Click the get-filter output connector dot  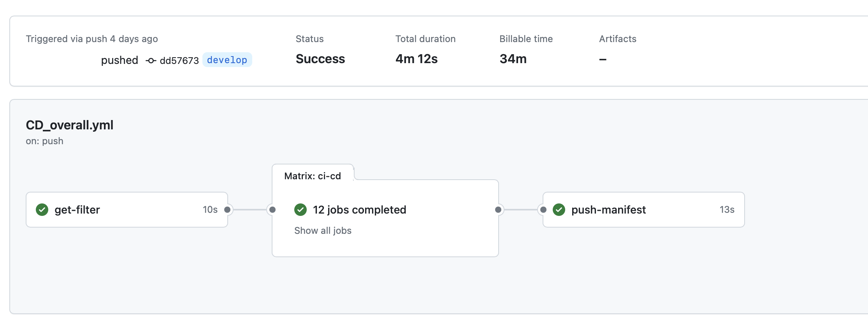pyautogui.click(x=228, y=210)
